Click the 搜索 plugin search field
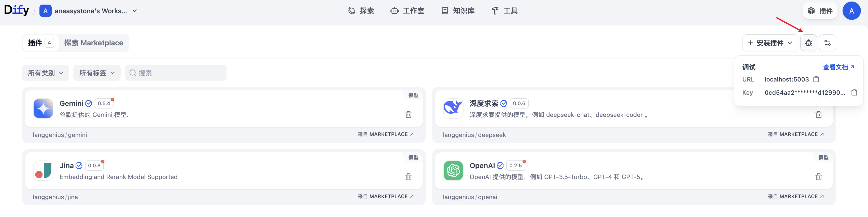 tap(176, 73)
